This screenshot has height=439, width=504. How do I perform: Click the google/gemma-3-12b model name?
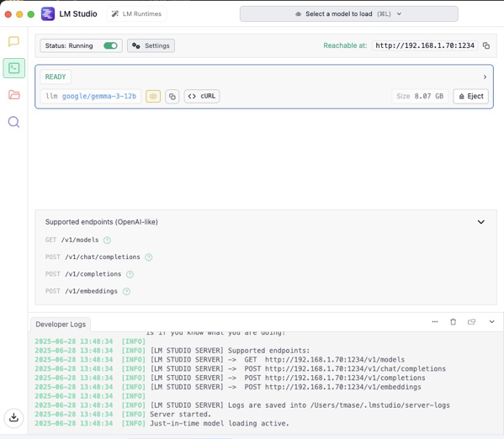(x=99, y=97)
